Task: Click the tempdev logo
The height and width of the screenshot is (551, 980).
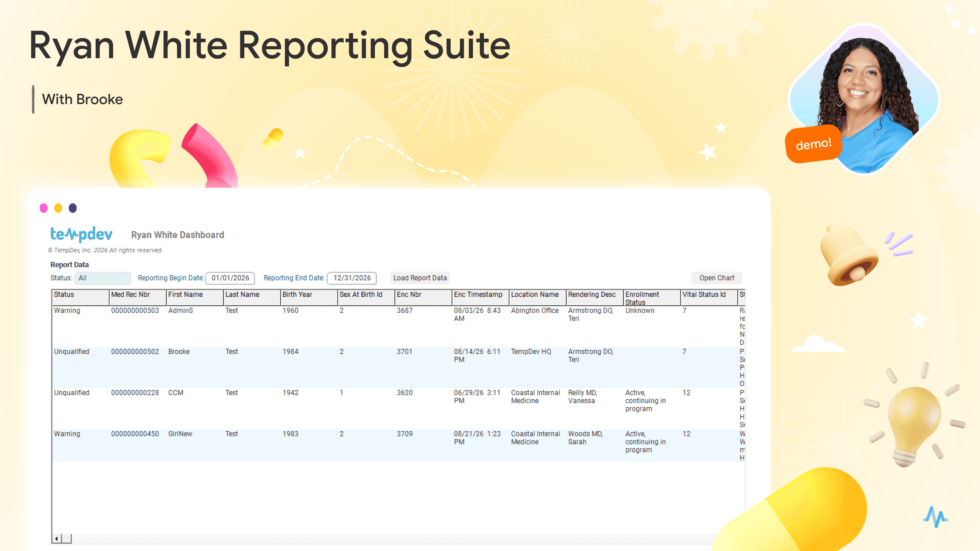Action: coord(81,234)
